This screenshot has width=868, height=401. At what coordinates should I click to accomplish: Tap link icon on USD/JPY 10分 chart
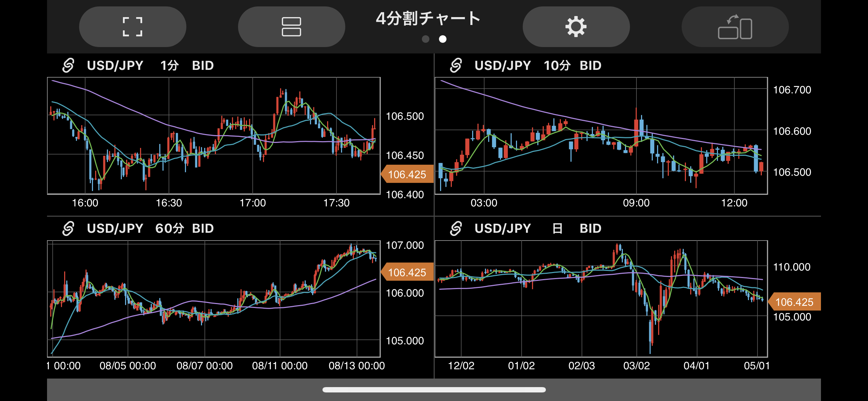[456, 66]
